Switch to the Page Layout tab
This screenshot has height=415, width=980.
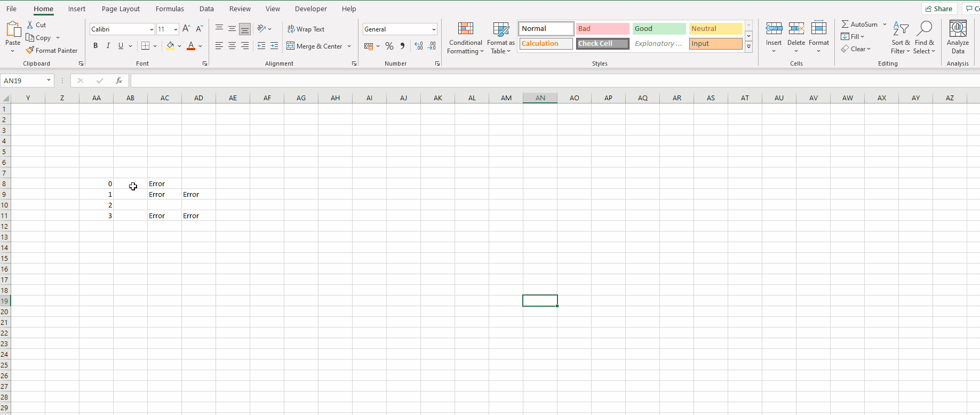point(121,9)
